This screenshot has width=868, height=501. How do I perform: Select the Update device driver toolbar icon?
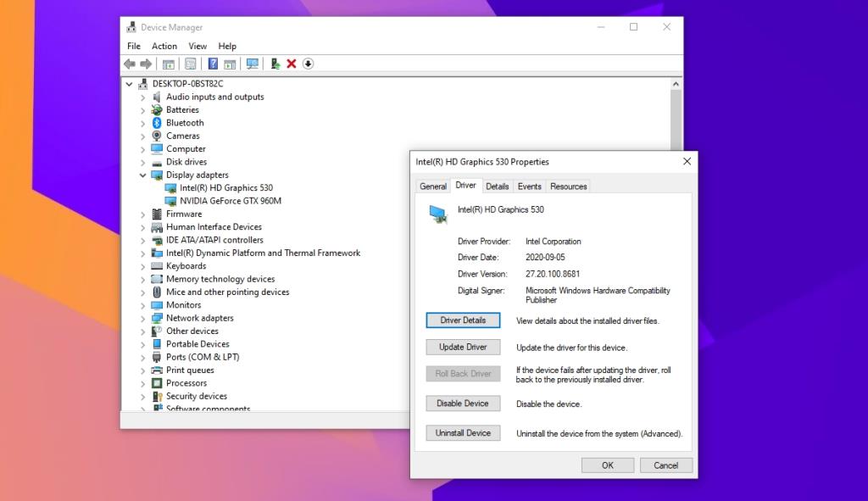pyautogui.click(x=275, y=64)
